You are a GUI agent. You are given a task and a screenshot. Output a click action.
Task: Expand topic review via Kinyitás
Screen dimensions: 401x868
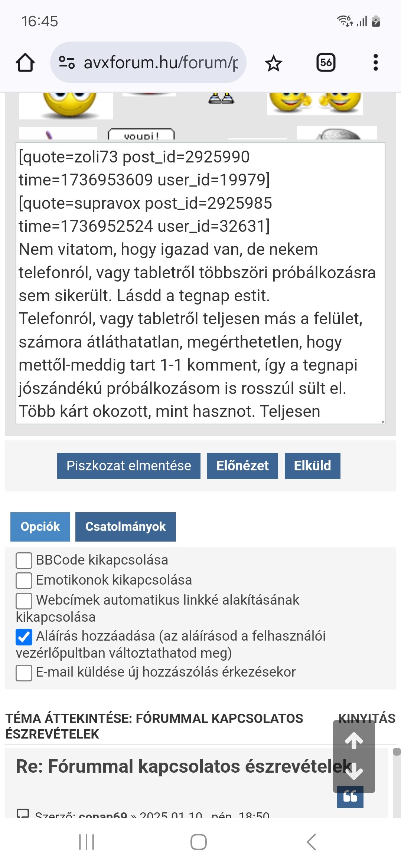click(x=367, y=719)
